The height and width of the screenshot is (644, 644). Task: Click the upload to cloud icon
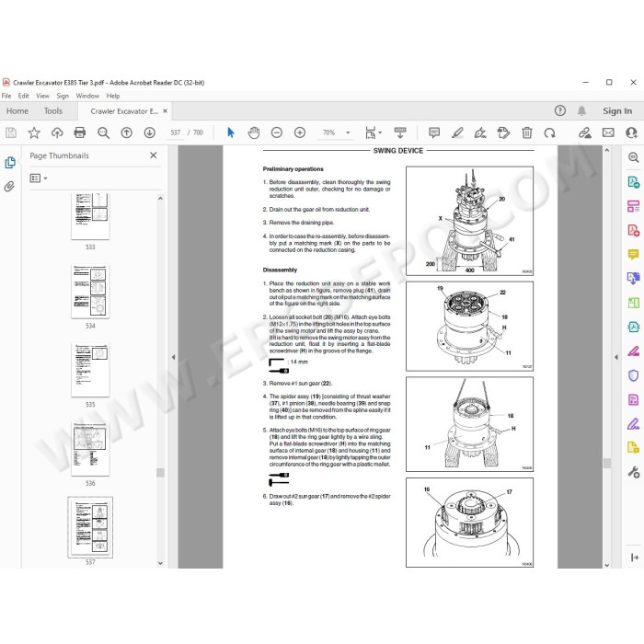point(57,132)
